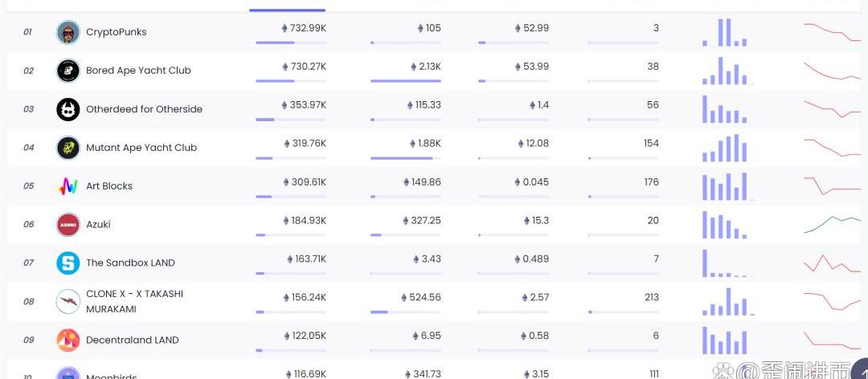The width and height of the screenshot is (868, 379).
Task: Click the Bored Ape Yacht Club logo
Action: tap(68, 71)
